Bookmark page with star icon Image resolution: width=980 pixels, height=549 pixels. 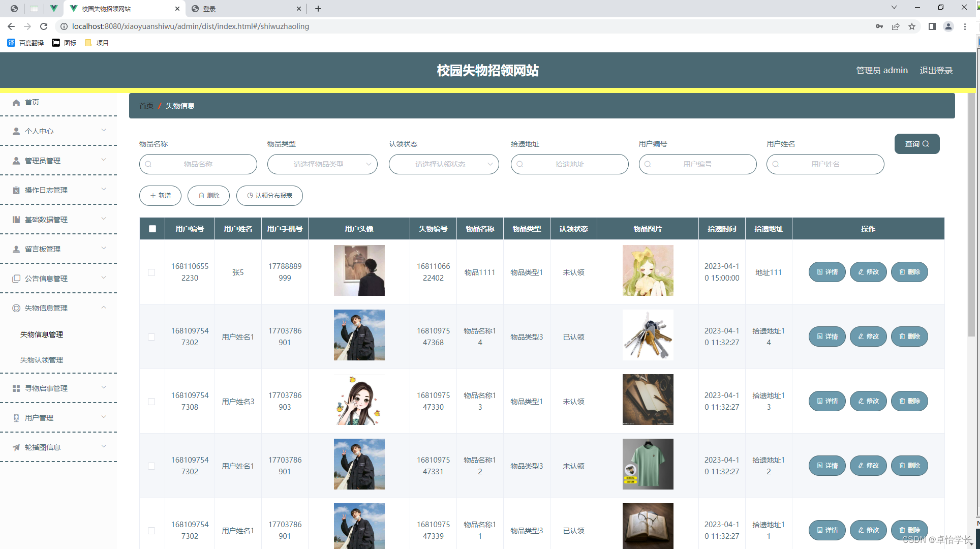[912, 26]
